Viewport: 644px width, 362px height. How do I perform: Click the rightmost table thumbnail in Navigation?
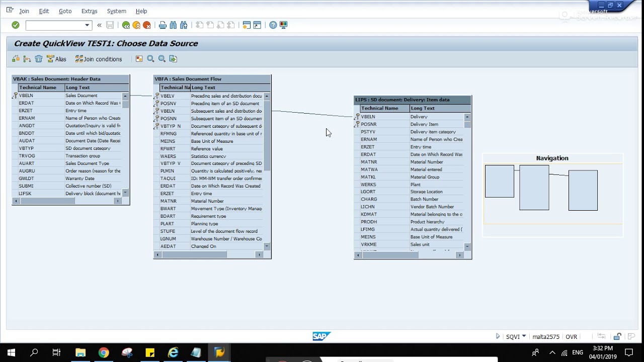tap(583, 190)
